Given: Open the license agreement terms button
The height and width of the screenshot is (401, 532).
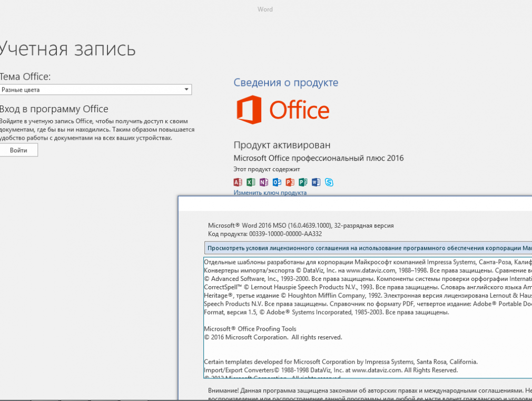Looking at the screenshot, I should [368, 248].
